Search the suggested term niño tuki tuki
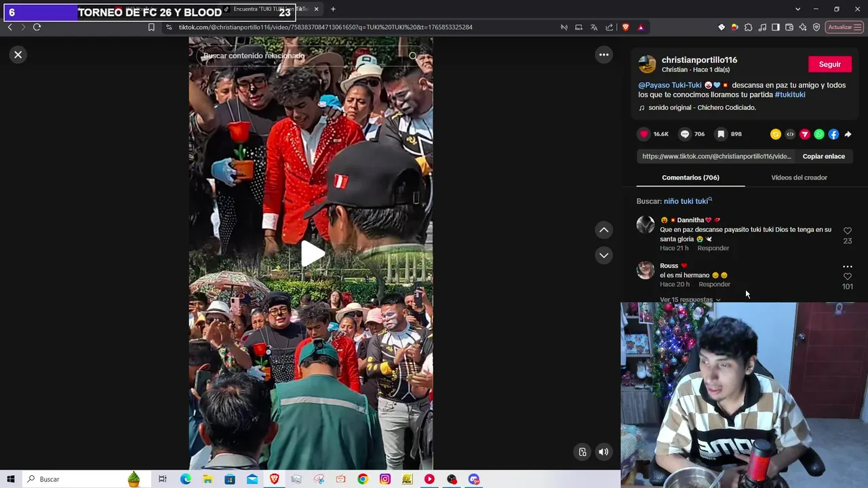The height and width of the screenshot is (488, 868). point(688,201)
